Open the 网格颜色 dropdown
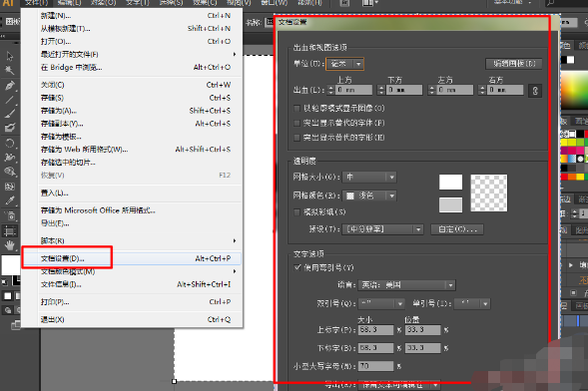 tap(369, 195)
